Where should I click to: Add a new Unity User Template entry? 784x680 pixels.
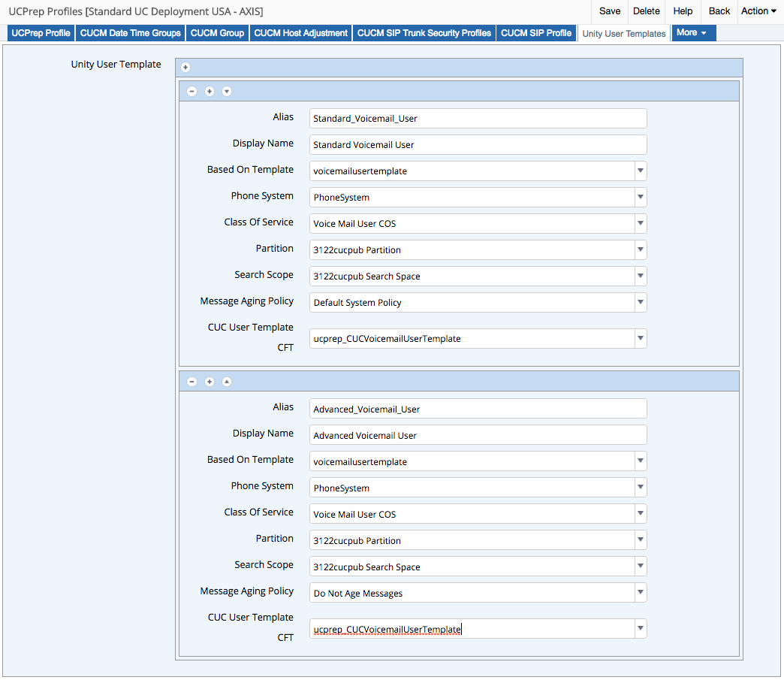point(185,68)
